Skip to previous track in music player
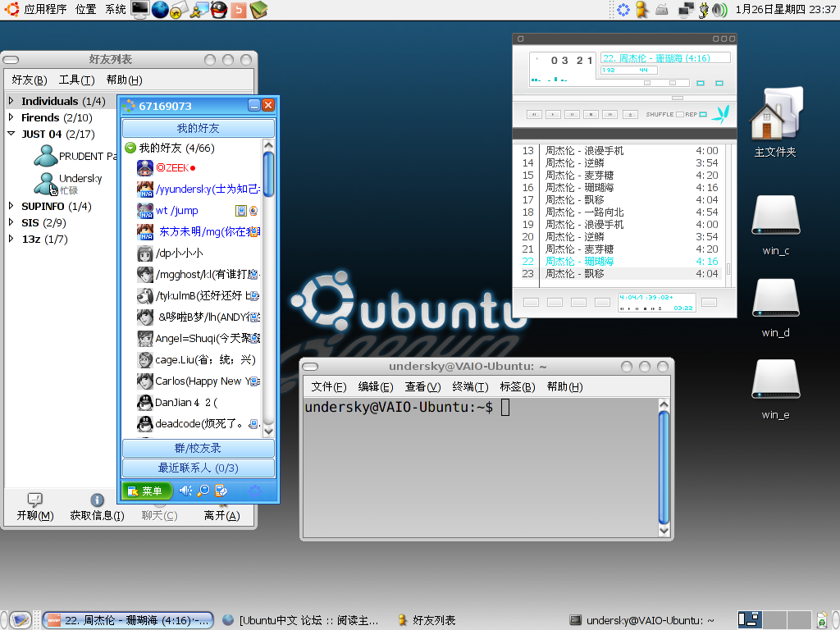Viewport: 840px width, 630px height. [x=534, y=114]
